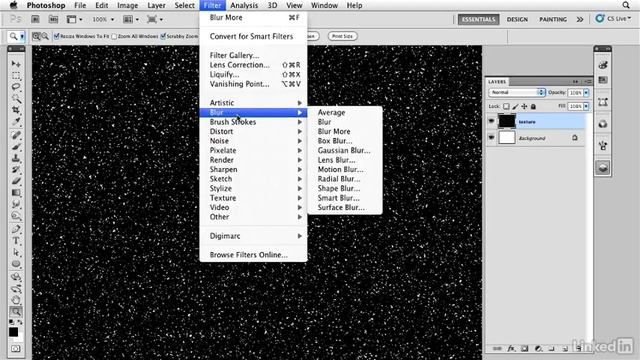Launch Bridge from application bar
Viewport: 640px width, 360px height.
coord(36,19)
